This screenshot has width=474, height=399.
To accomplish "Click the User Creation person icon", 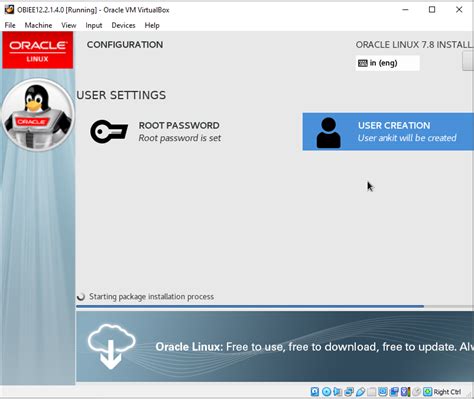I will tap(329, 132).
